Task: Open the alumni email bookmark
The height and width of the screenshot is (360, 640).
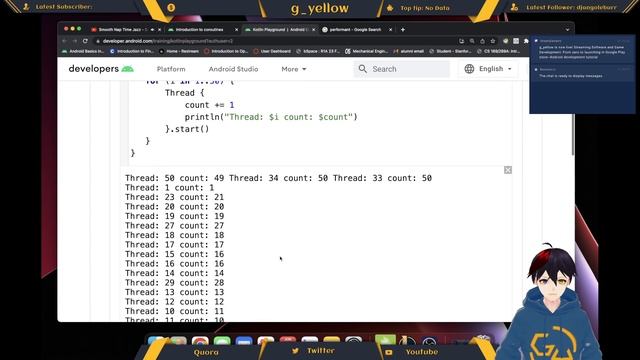Action: pos(409,51)
